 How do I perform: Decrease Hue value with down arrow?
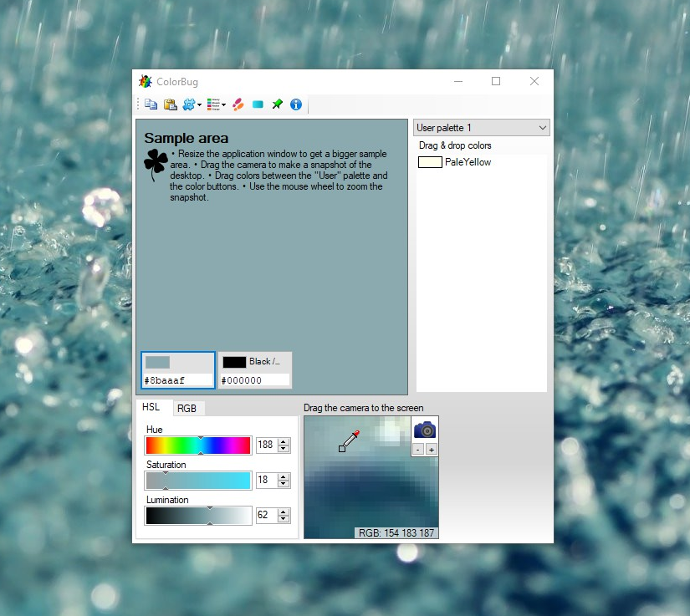284,449
